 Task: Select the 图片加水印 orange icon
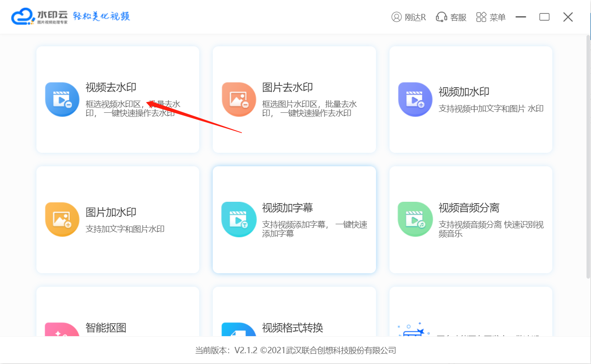coord(62,219)
